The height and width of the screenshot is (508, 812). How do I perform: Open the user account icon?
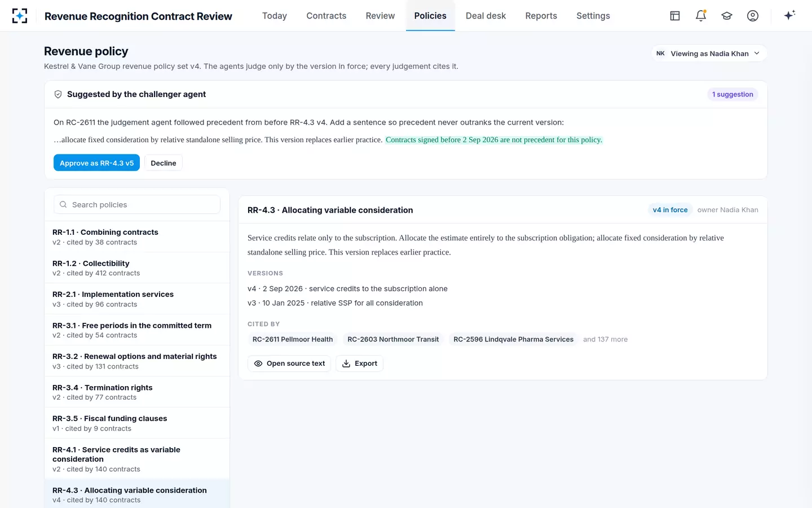pyautogui.click(x=753, y=16)
